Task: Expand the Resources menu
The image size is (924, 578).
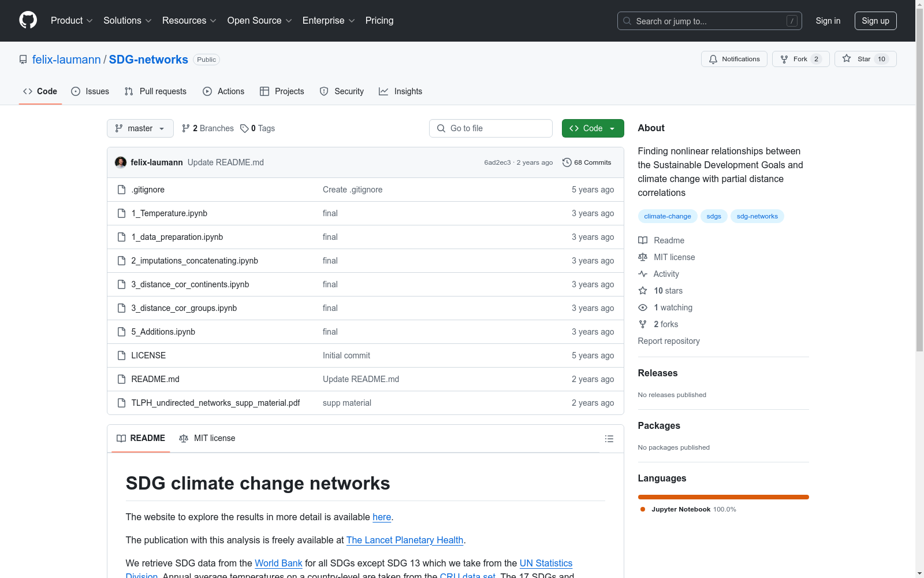Action: pyautogui.click(x=189, y=21)
